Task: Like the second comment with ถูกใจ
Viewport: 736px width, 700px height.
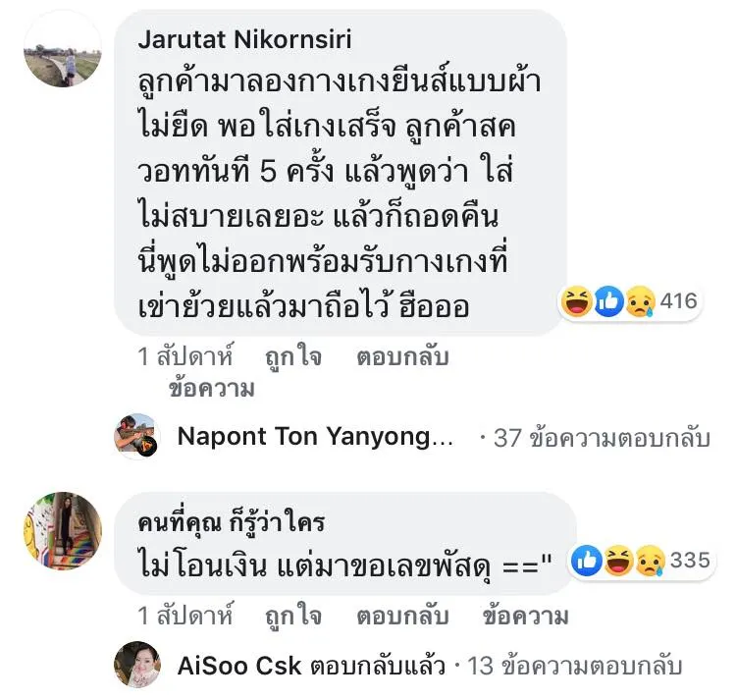Action: [x=292, y=617]
